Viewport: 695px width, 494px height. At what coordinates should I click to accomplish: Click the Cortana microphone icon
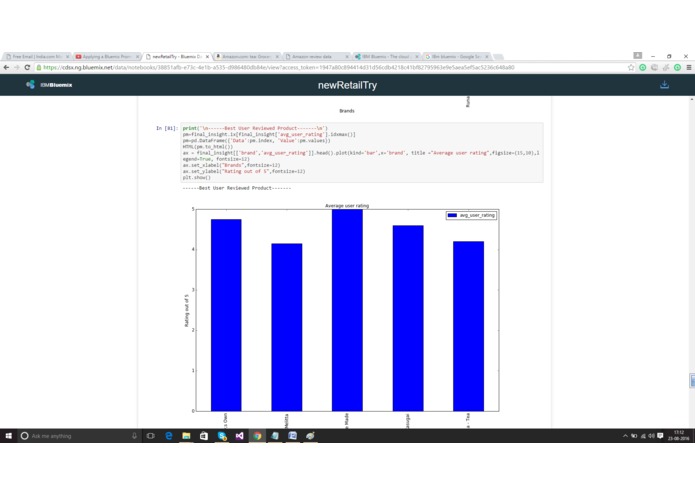(x=134, y=436)
